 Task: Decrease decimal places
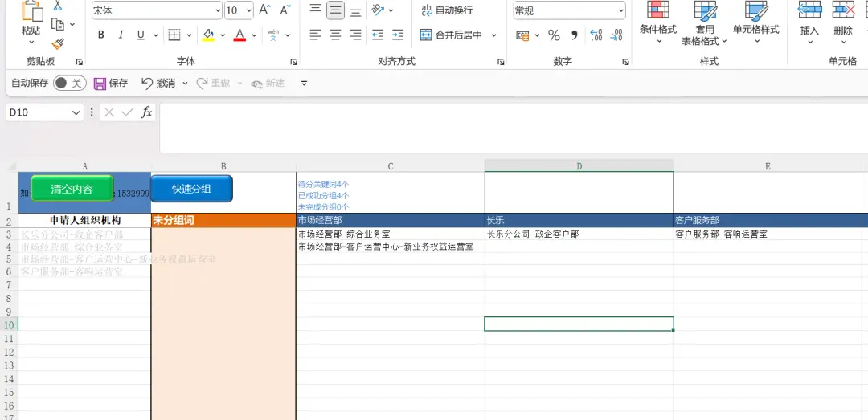coord(616,35)
